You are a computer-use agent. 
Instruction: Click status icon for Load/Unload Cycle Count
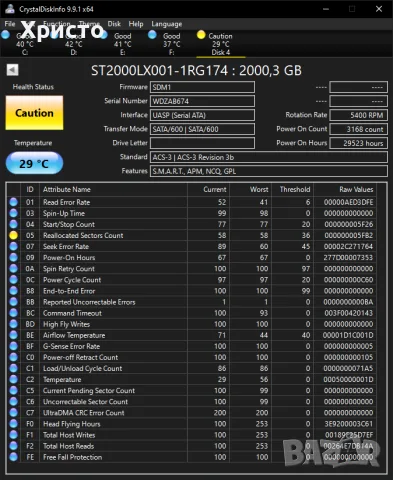[x=13, y=368]
